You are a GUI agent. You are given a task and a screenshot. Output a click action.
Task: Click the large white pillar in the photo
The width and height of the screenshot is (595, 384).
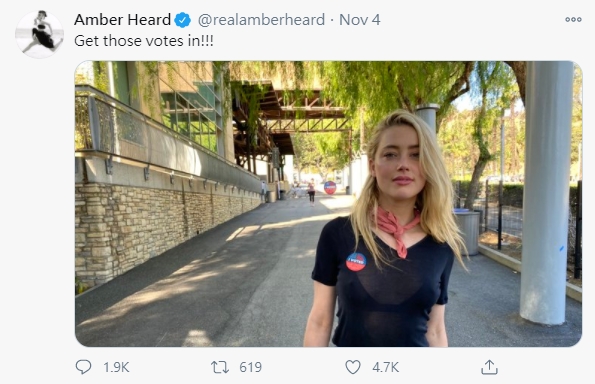tap(545, 192)
